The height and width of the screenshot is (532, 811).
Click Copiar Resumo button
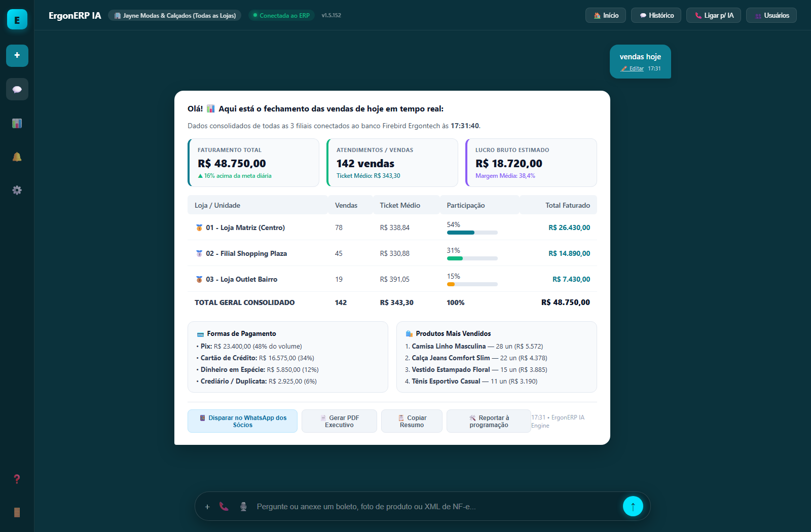pyautogui.click(x=412, y=421)
